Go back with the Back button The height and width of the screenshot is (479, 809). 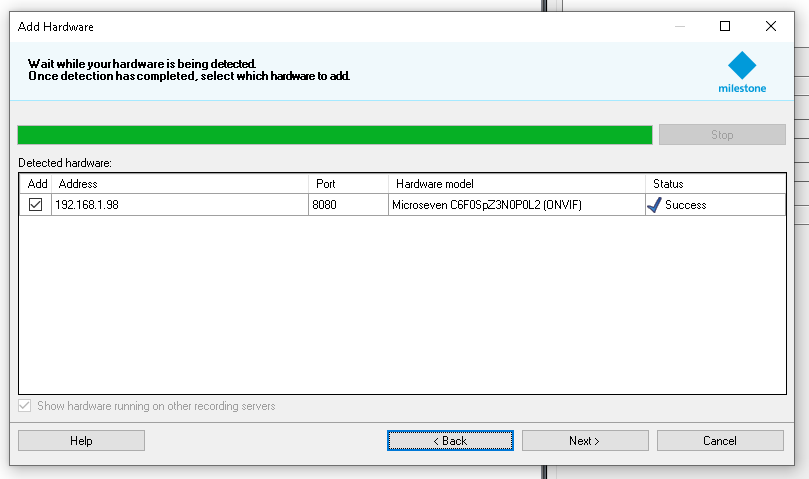click(450, 441)
